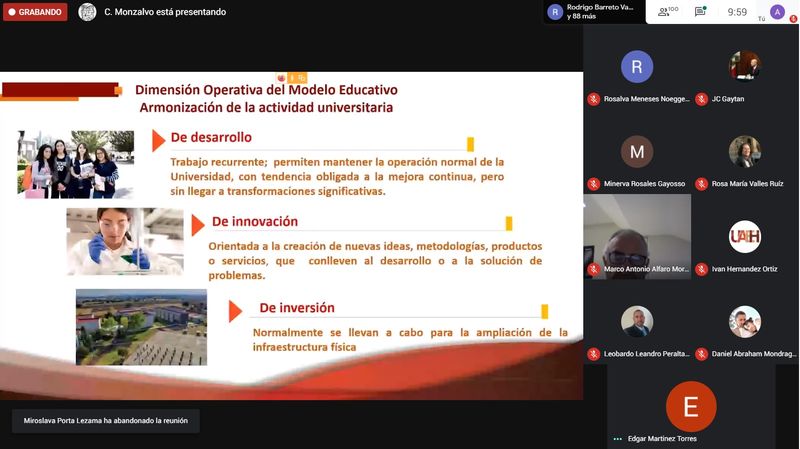Click muted mic icon of Rosa María Valles
The width and height of the screenshot is (800, 449).
coord(702,184)
